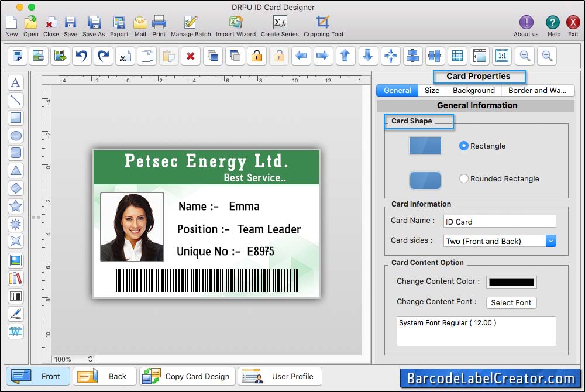Show the Front card side
The height and width of the screenshot is (392, 585).
point(37,376)
